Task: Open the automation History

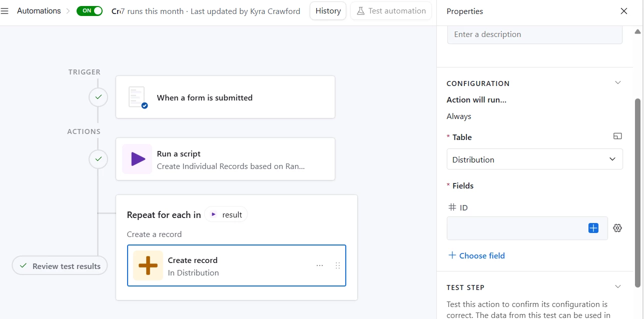Action: click(328, 11)
